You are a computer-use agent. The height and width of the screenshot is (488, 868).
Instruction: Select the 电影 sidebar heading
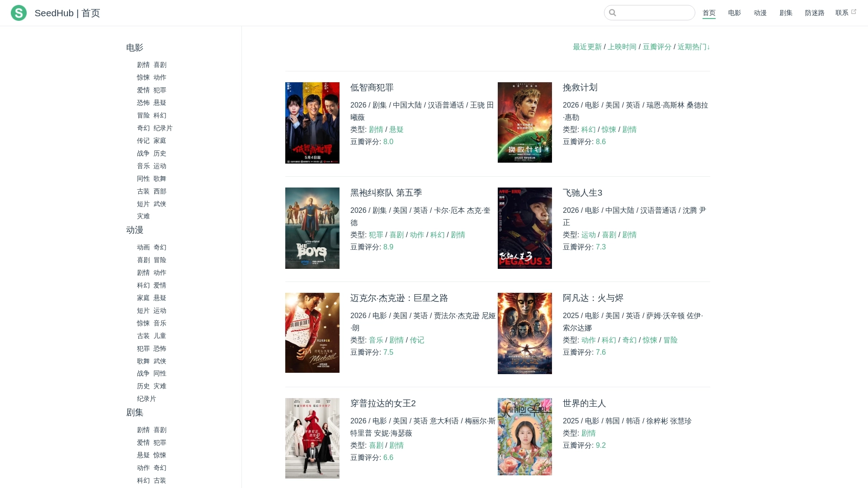click(x=135, y=48)
